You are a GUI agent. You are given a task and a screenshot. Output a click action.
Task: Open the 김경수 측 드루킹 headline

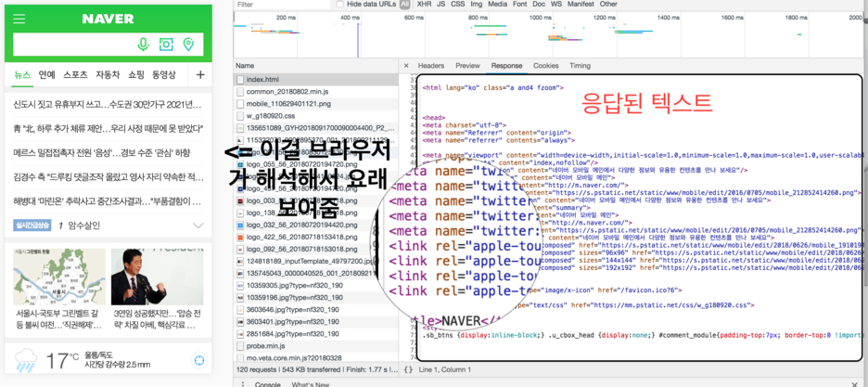coord(108,177)
